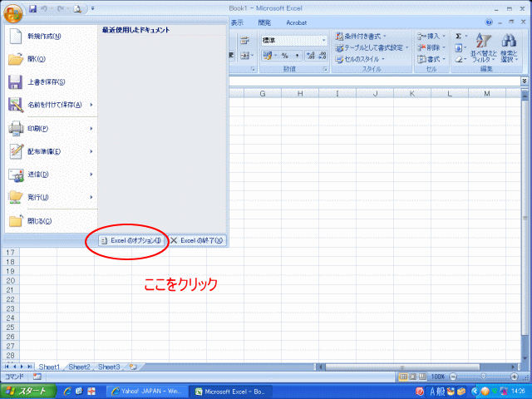Open Sort and Filter (並べ替えとフィルタ)
This screenshot has height=399, width=532.
click(483, 47)
